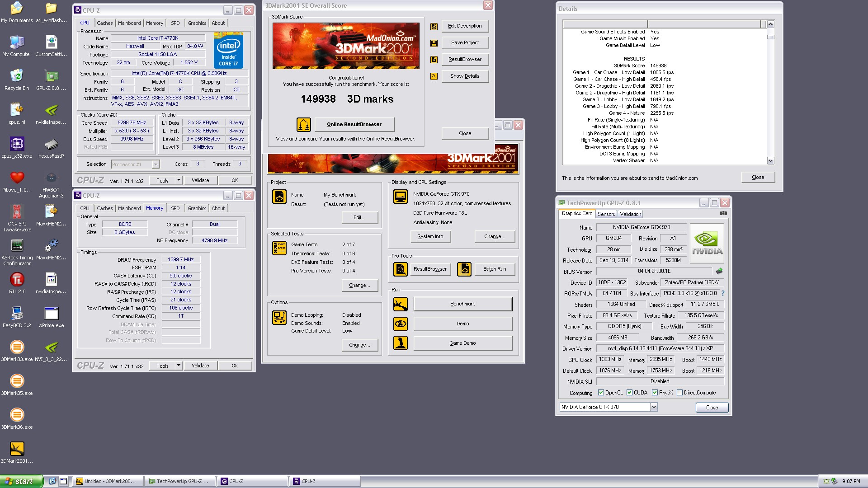Viewport: 868px width, 488px height.
Task: Click the Save Project floppy icon
Action: (434, 43)
